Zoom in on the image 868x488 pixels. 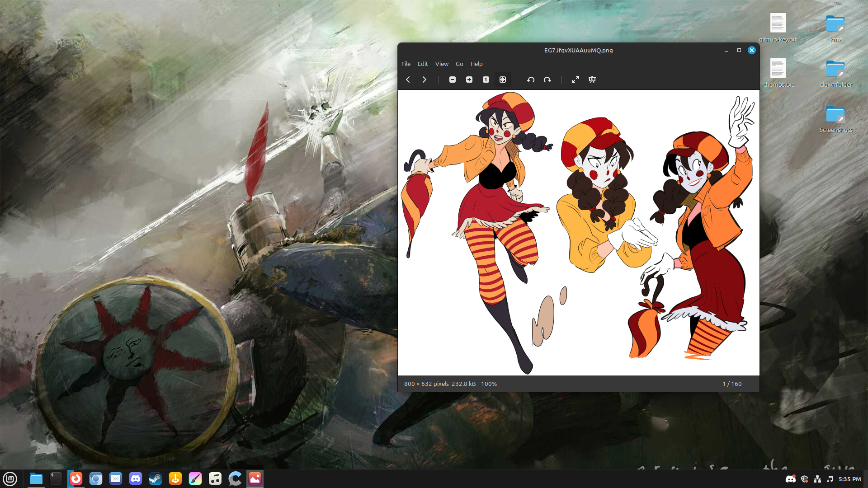[469, 80]
